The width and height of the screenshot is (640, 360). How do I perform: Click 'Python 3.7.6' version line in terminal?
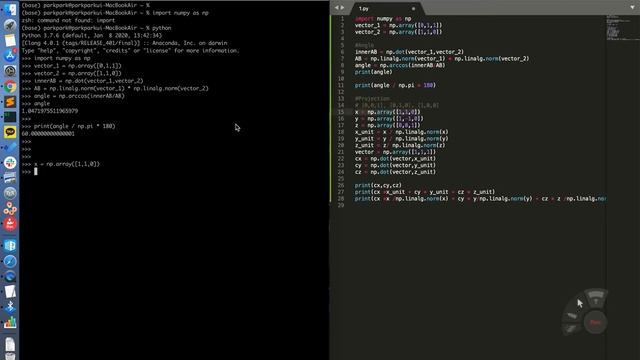[92, 36]
